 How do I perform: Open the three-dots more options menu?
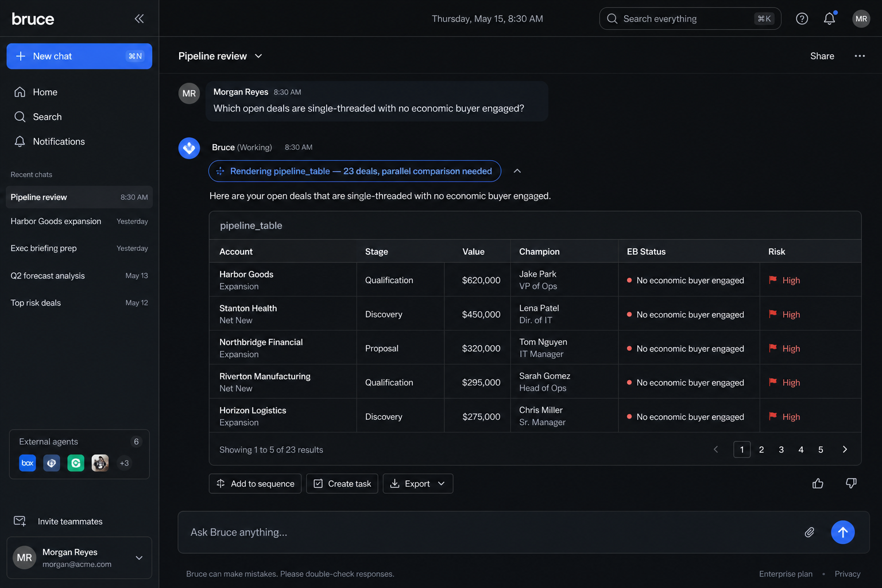pos(860,56)
